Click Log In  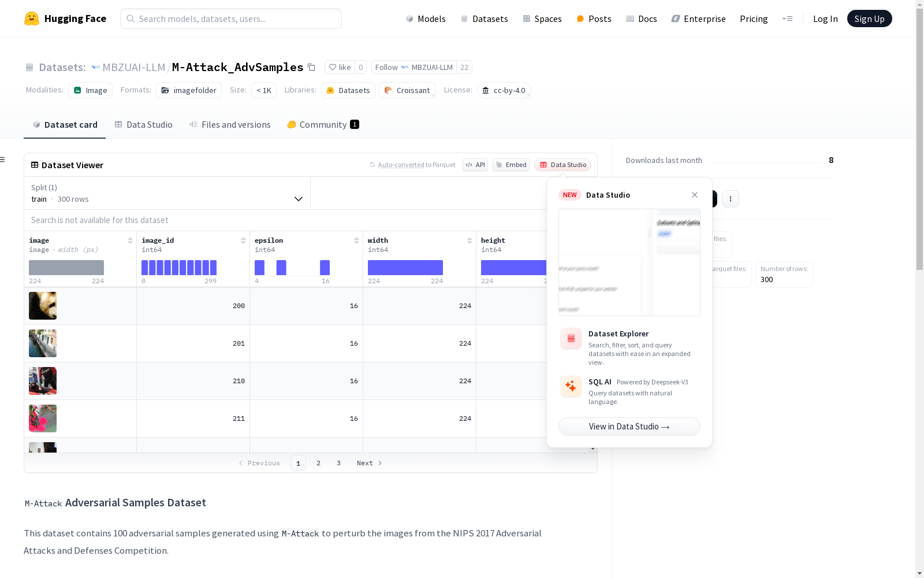(825, 18)
